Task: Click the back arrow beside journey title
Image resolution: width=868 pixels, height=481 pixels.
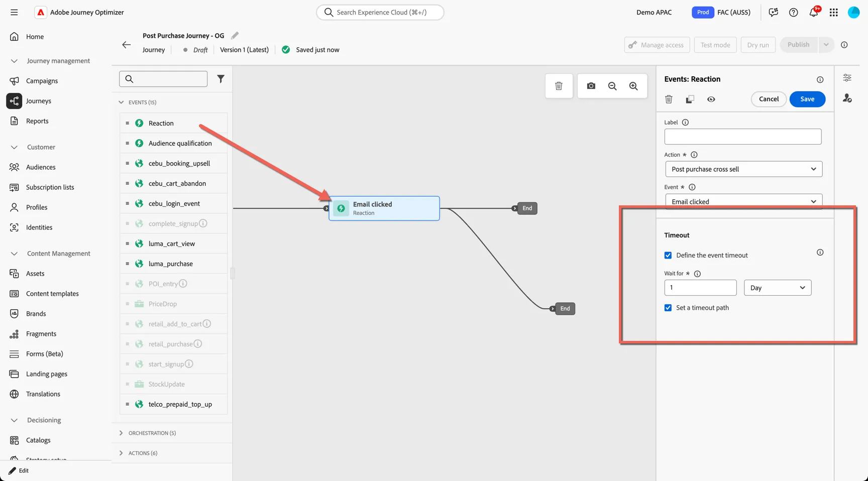Action: (x=126, y=45)
